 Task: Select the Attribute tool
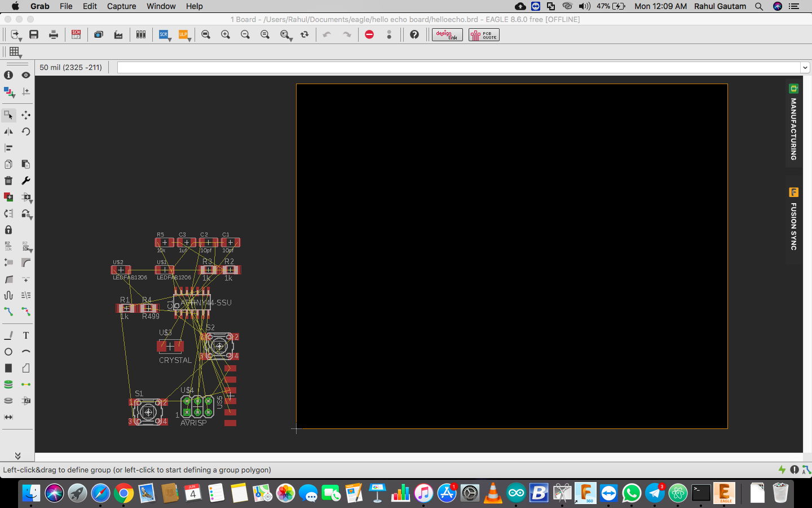(26, 401)
